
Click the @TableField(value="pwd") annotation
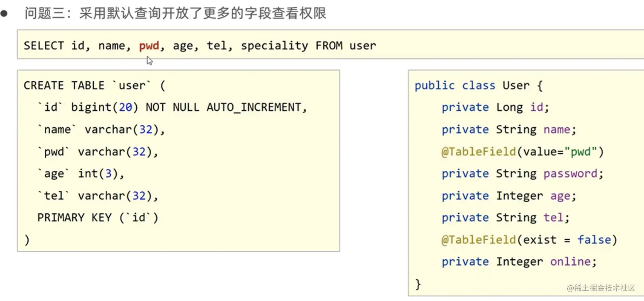pyautogui.click(x=523, y=152)
